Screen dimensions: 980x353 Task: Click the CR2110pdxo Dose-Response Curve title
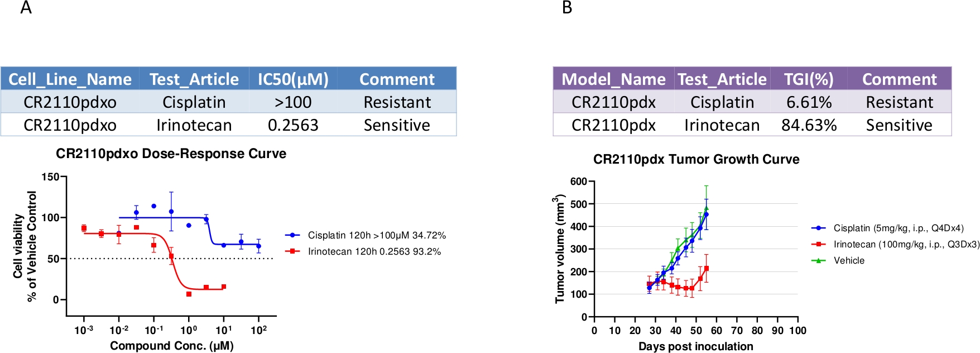coord(171,154)
